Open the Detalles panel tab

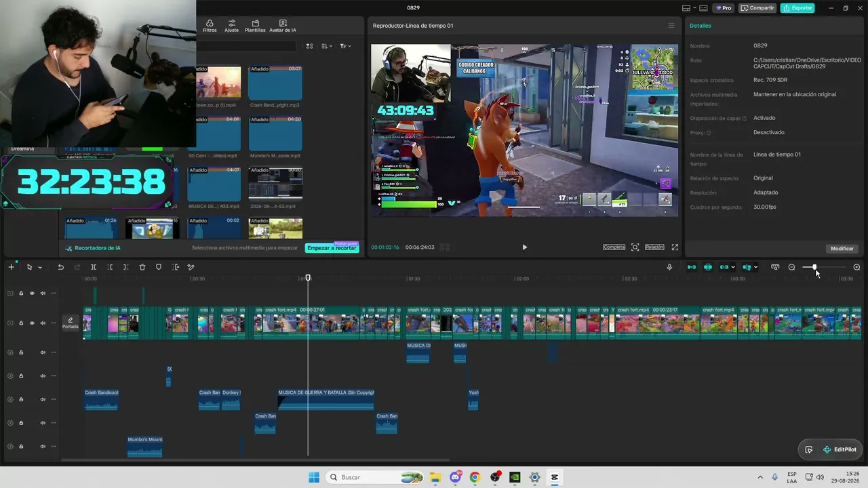click(x=701, y=26)
